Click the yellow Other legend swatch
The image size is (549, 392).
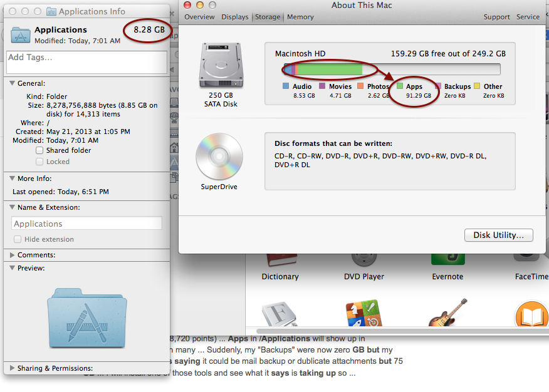pos(477,86)
